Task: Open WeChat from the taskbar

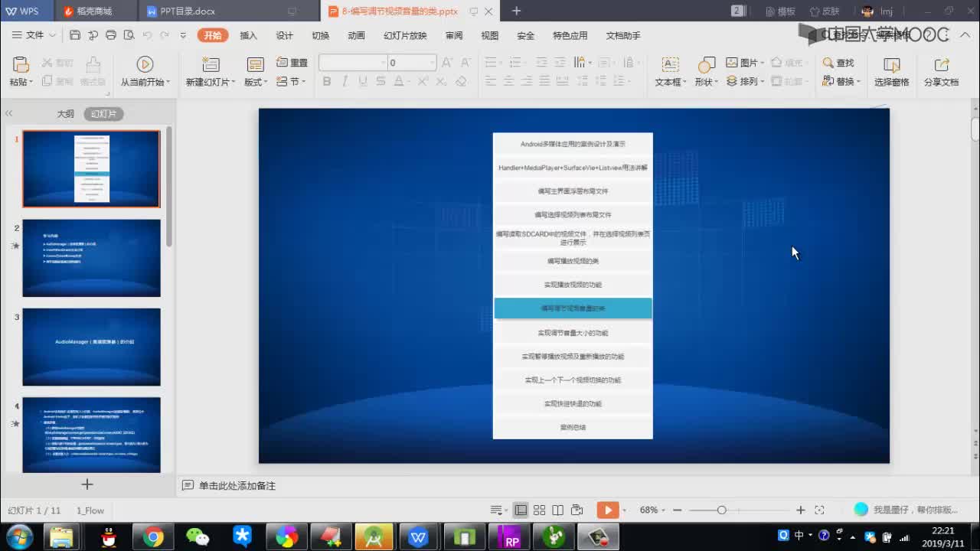Action: (198, 537)
